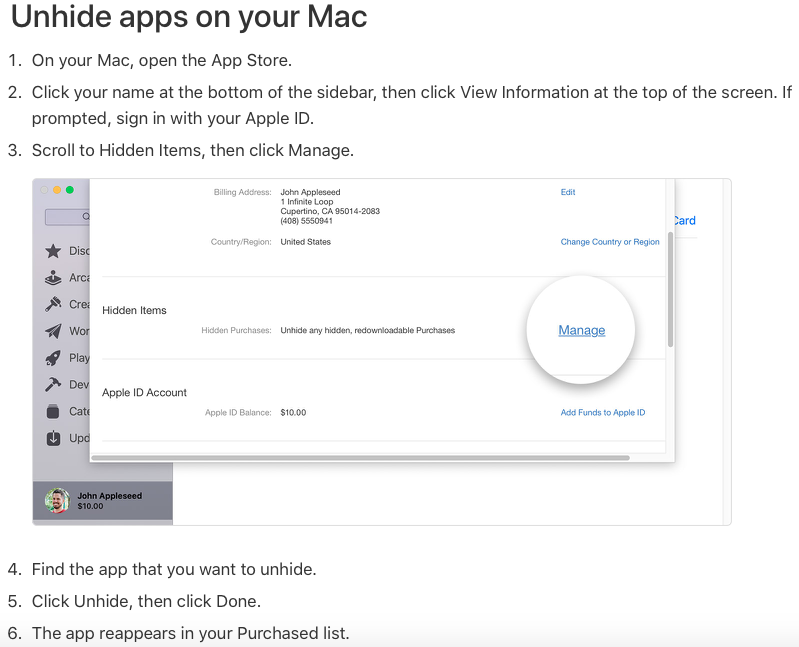Image resolution: width=799 pixels, height=647 pixels.
Task: Click the United States country value
Action: tap(305, 242)
